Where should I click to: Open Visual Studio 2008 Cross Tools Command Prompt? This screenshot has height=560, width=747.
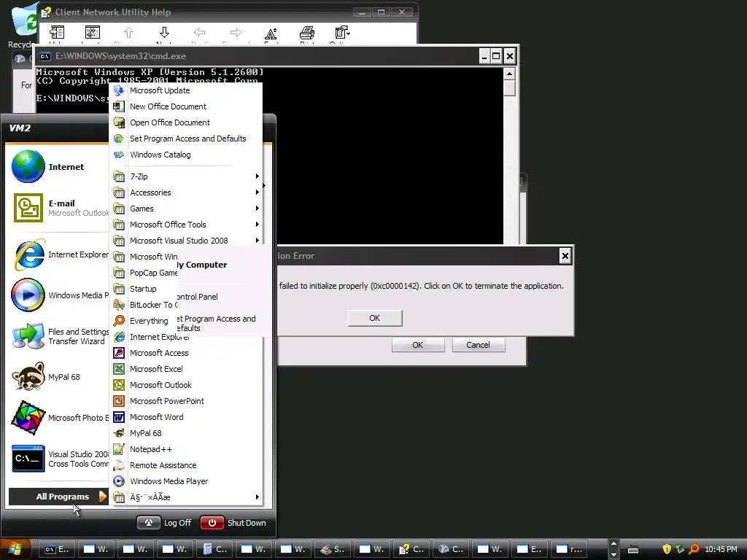pyautogui.click(x=58, y=459)
